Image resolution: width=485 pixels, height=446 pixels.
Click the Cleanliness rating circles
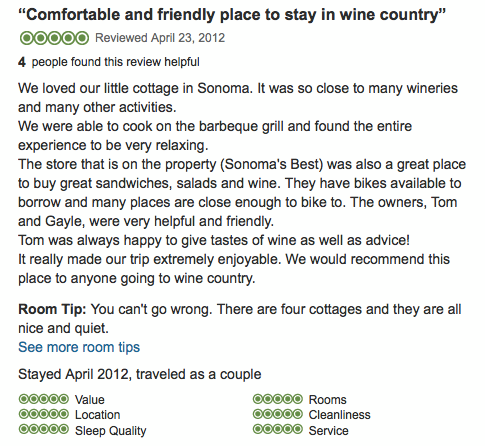click(278, 414)
